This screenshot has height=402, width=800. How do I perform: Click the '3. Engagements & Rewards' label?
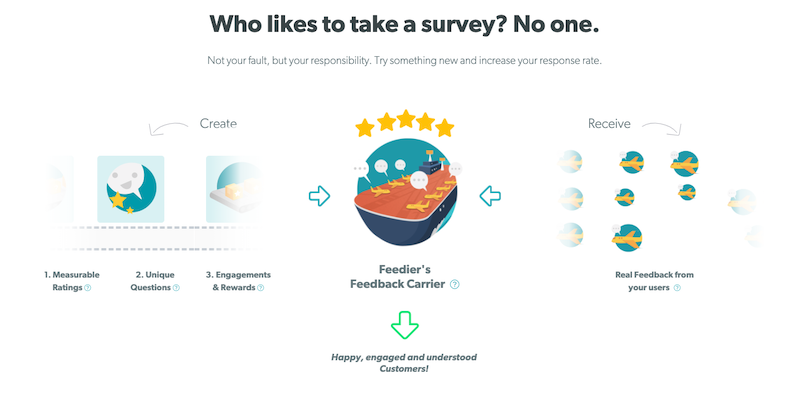point(237,281)
